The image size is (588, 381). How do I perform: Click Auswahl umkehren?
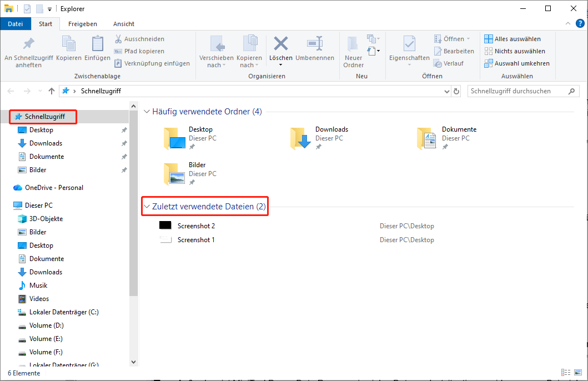pos(517,63)
